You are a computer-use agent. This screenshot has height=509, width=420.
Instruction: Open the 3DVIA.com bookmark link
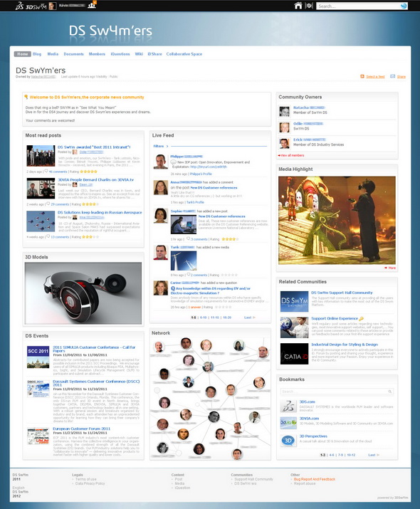point(309,419)
